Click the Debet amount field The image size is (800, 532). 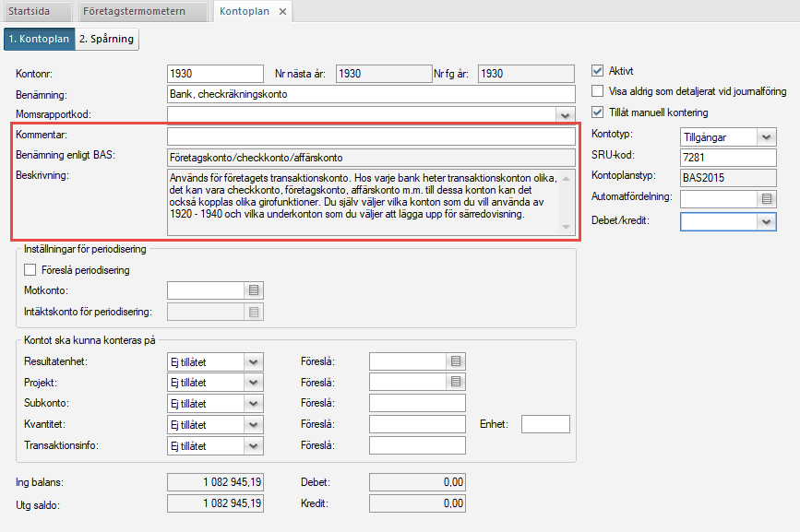point(417,482)
